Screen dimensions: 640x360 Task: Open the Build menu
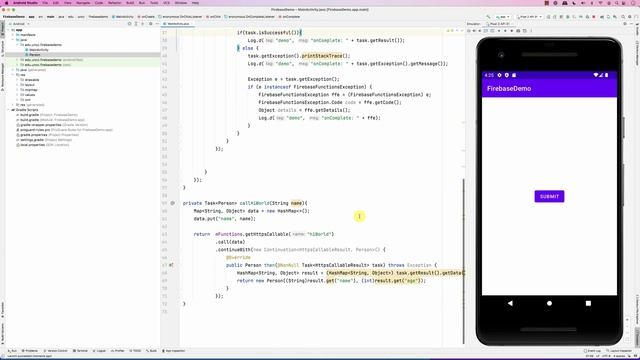[130, 3]
